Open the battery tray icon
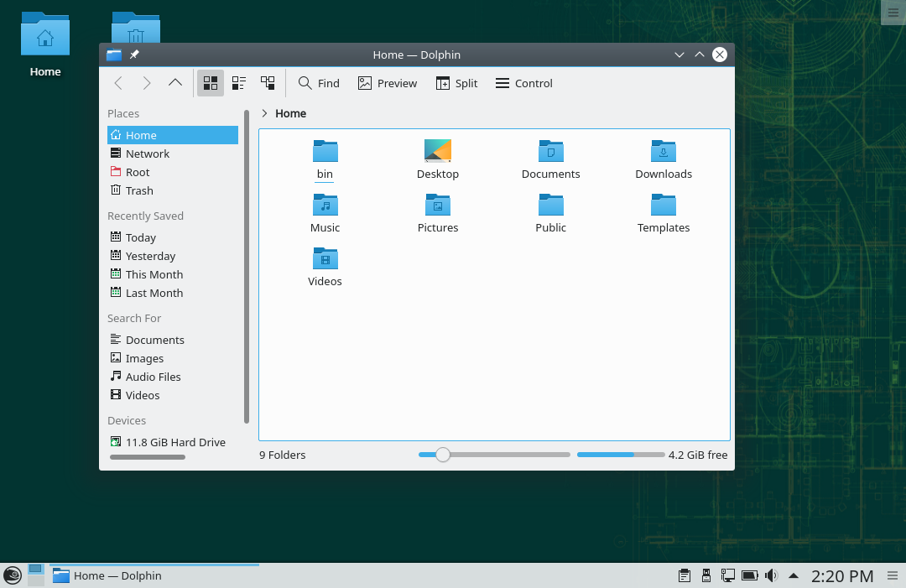 click(749, 575)
